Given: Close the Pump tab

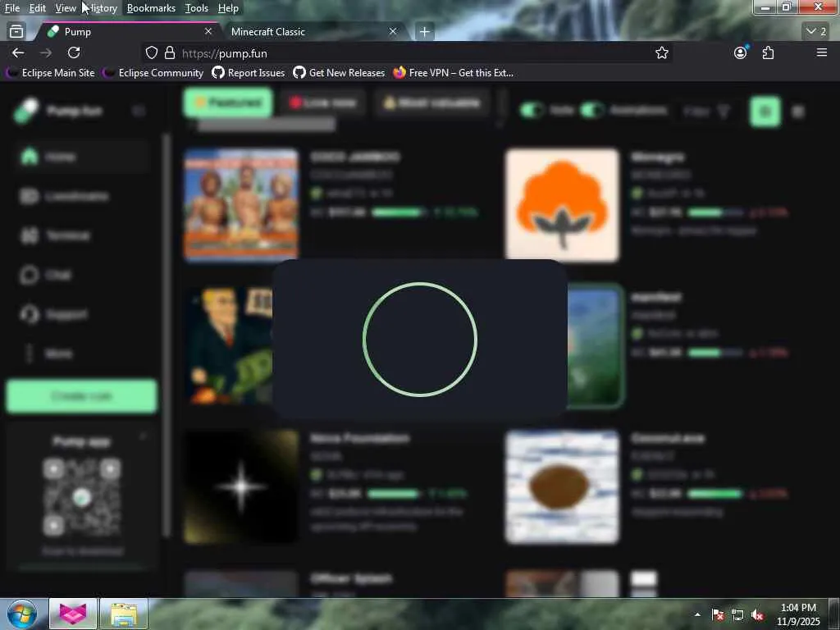Looking at the screenshot, I should pyautogui.click(x=208, y=32).
